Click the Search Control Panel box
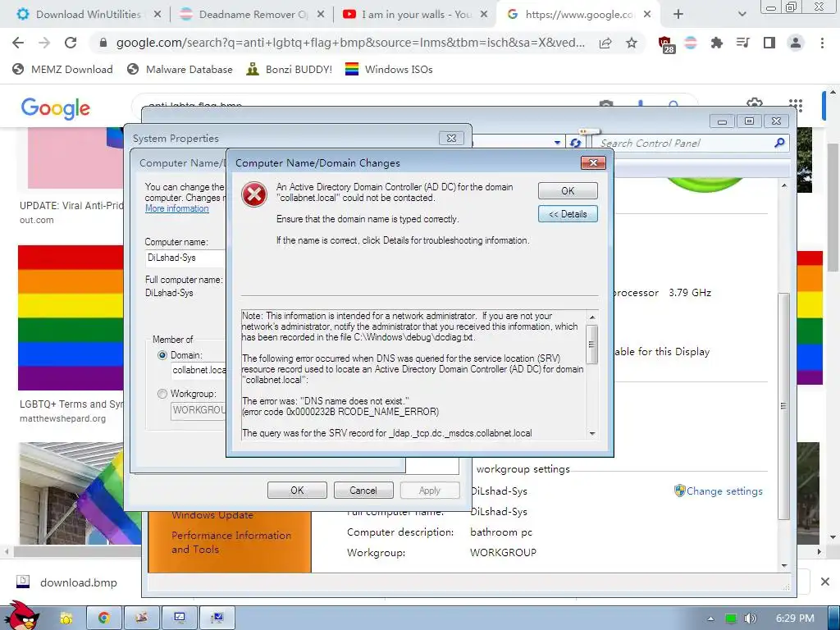This screenshot has height=630, width=840. [685, 143]
